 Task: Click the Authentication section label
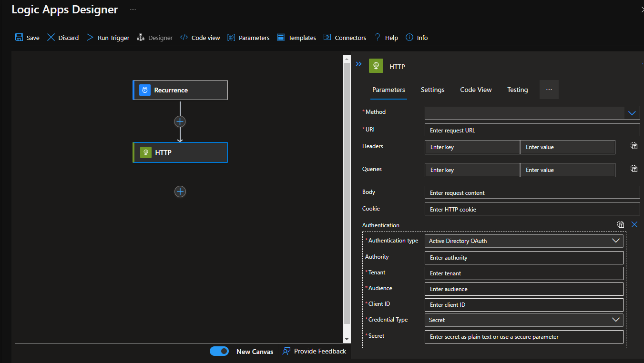pyautogui.click(x=381, y=225)
